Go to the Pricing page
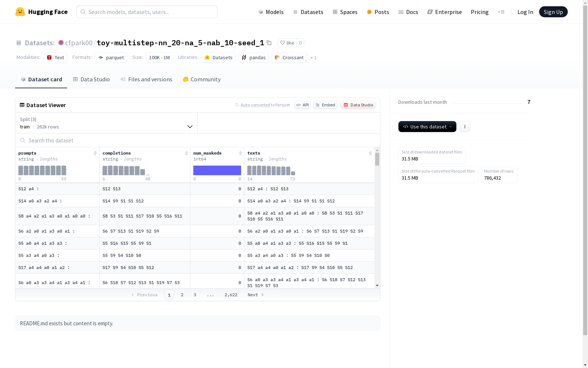 [x=480, y=12]
